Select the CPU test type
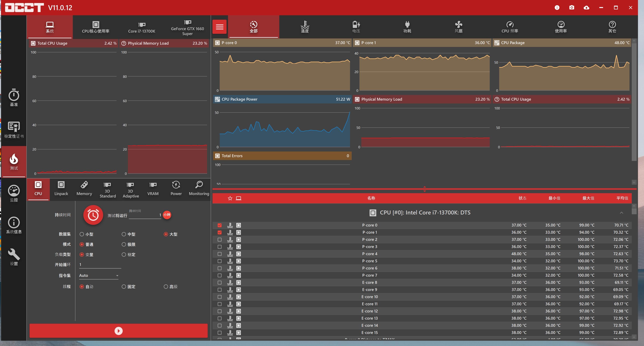This screenshot has width=644, height=346. pyautogui.click(x=38, y=189)
